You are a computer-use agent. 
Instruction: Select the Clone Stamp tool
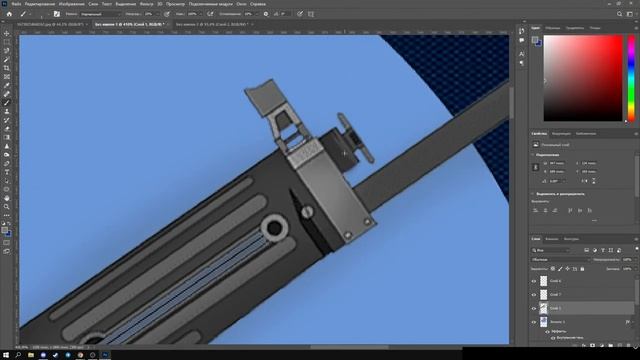pos(7,111)
